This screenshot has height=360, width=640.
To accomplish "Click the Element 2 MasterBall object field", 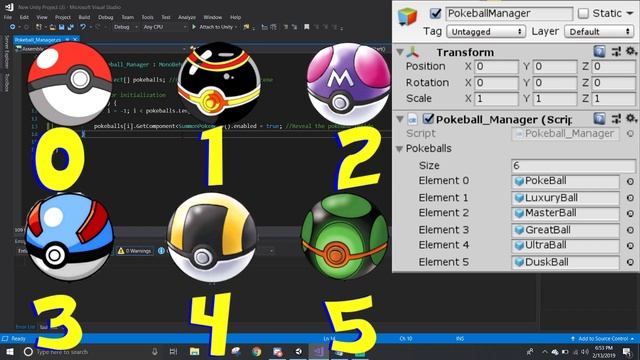I will [565, 213].
